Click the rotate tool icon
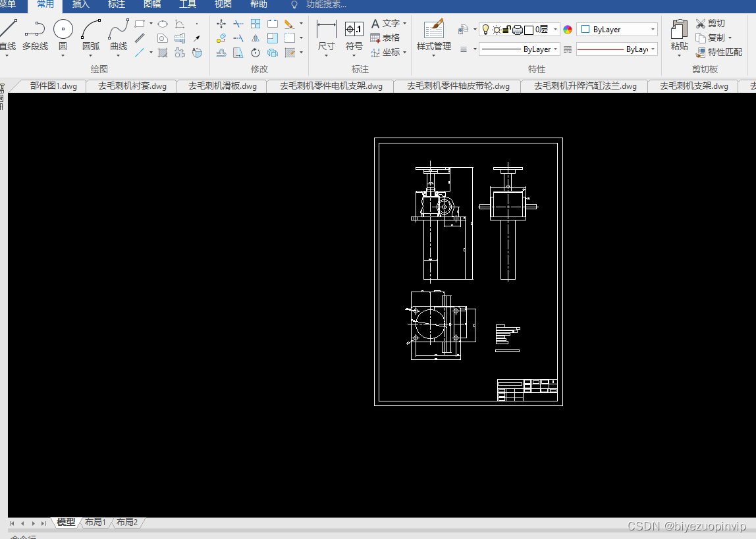Viewport: 756px width, 539px height. 256,53
